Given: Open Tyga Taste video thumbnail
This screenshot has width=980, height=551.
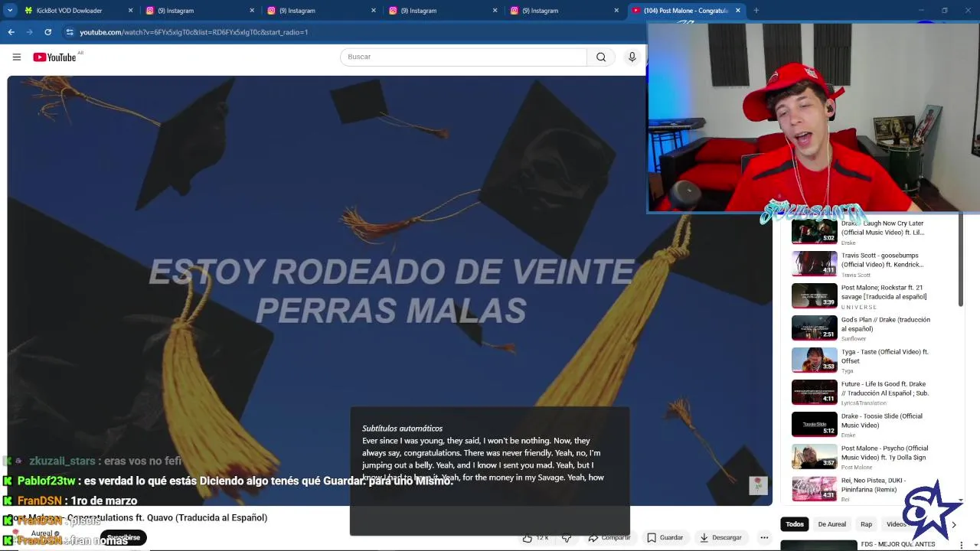Looking at the screenshot, I should (x=814, y=360).
